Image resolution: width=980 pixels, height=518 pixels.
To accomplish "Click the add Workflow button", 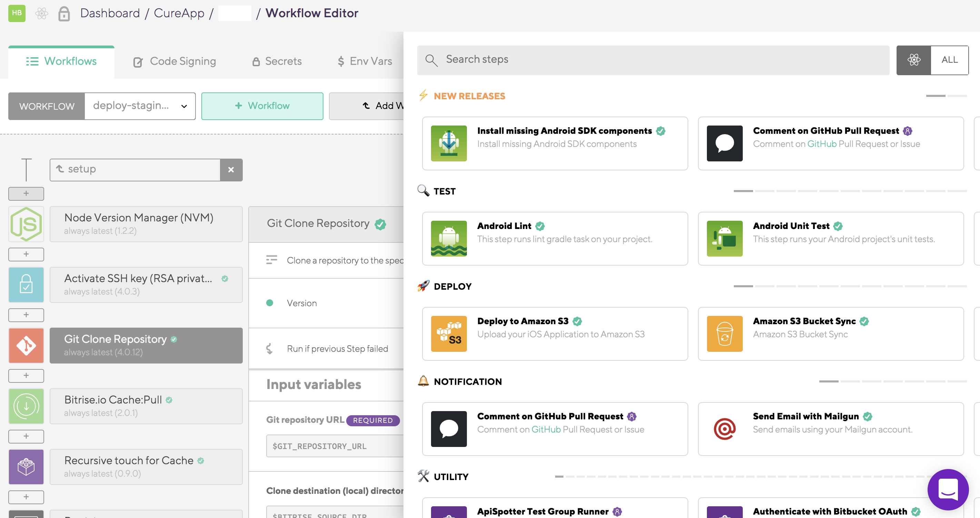I will pos(262,106).
